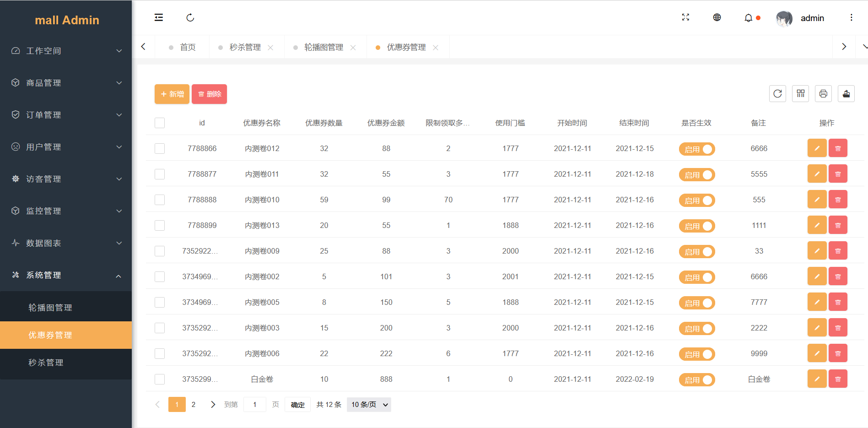Enter fullscreen mode using the expand icon
868x428 pixels.
[685, 17]
